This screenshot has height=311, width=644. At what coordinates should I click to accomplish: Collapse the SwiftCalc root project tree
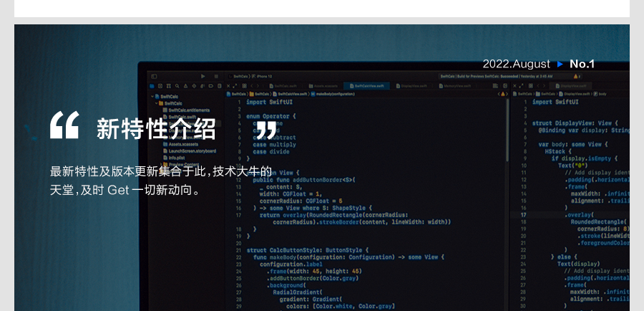tap(151, 96)
